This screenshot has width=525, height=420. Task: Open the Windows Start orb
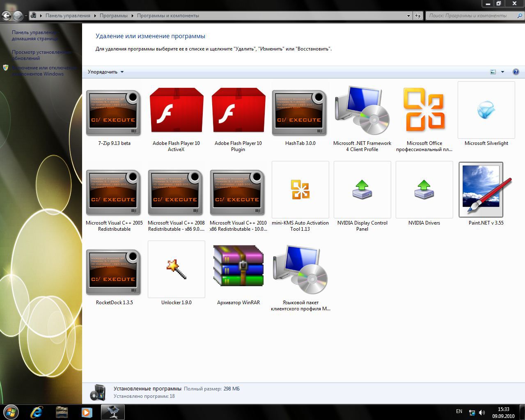pyautogui.click(x=10, y=412)
